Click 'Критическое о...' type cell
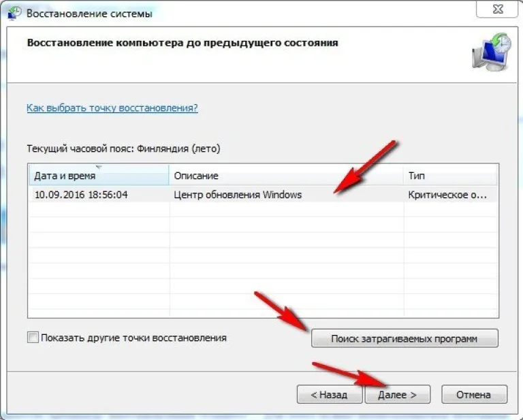This screenshot has width=523, height=420. point(447,195)
